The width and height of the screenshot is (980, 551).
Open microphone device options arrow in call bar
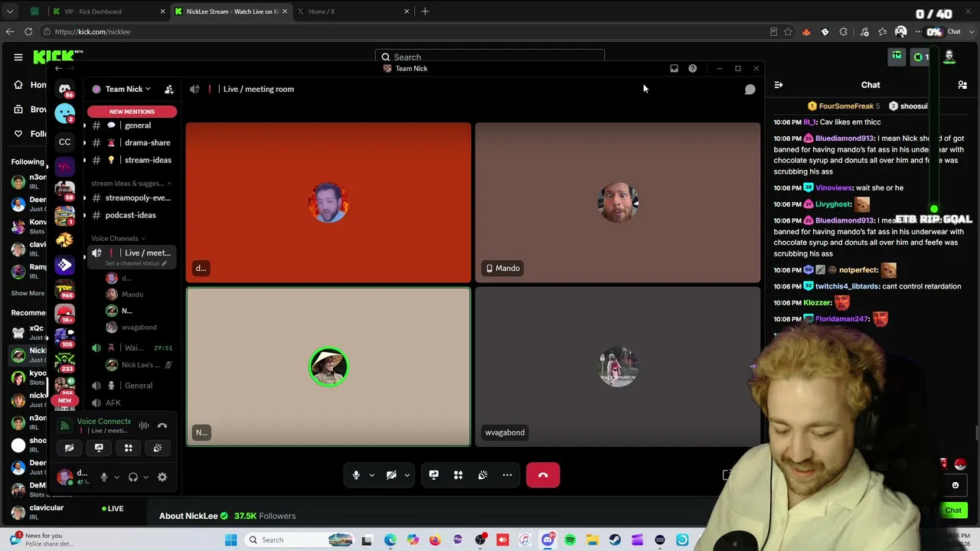click(372, 475)
